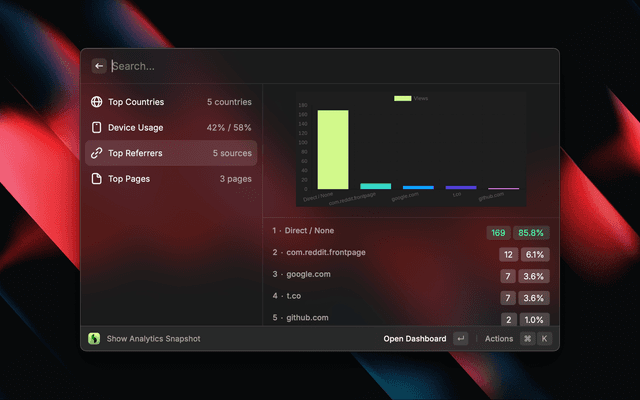
Task: Click the google.com referrer entry
Action: point(307,275)
